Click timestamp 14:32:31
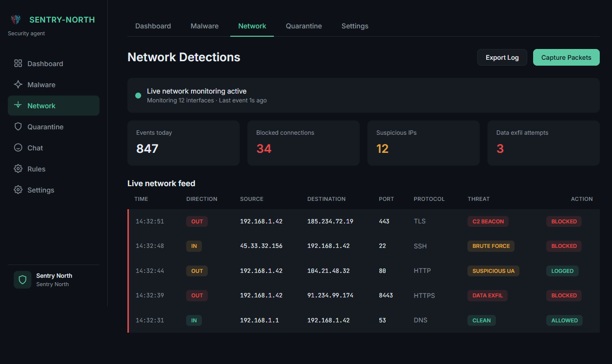 pos(149,320)
